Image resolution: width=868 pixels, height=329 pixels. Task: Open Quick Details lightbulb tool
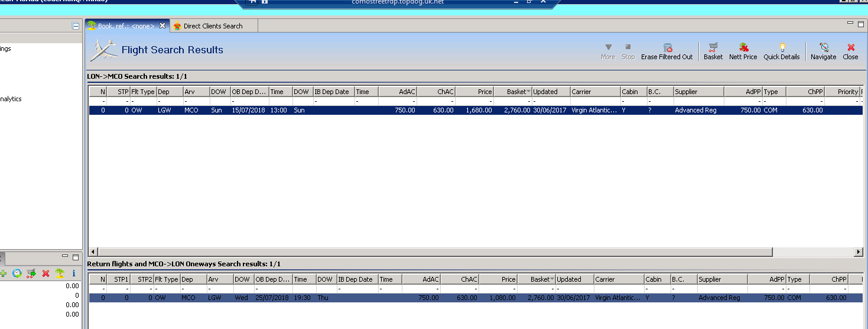(x=781, y=51)
